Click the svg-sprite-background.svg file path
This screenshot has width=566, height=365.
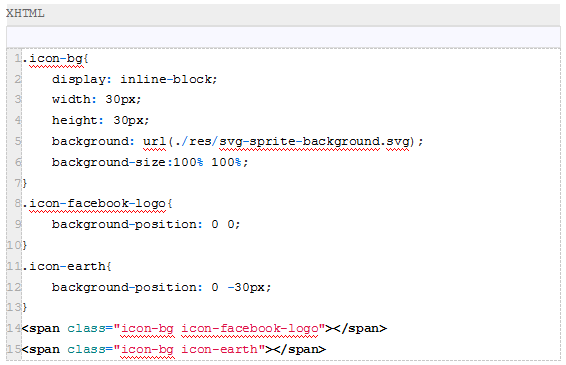tap(314, 141)
